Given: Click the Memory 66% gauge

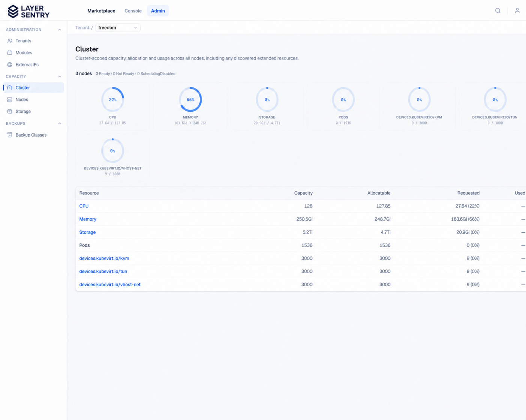Looking at the screenshot, I should click(190, 100).
